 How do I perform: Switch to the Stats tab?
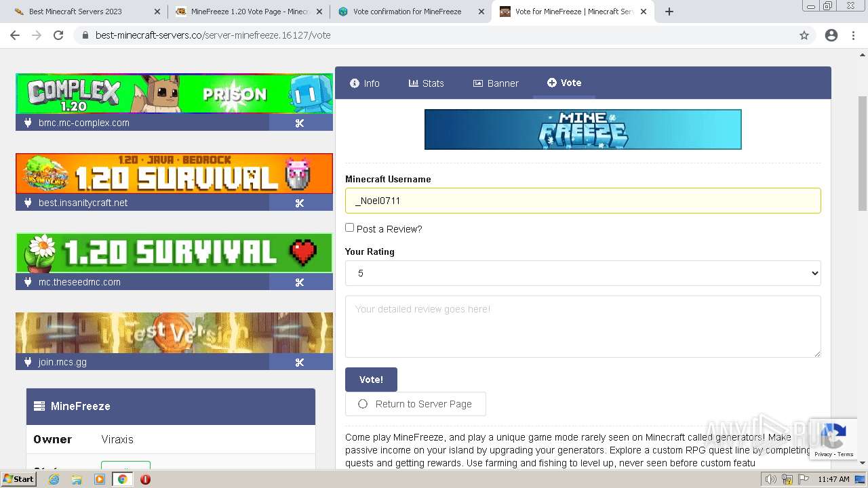[x=427, y=83]
